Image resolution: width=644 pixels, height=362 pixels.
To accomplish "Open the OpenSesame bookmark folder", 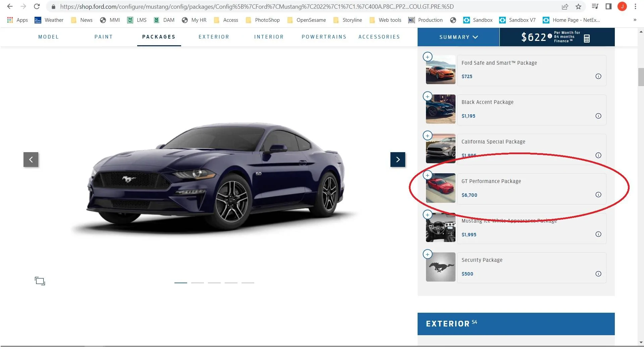I will (x=307, y=20).
